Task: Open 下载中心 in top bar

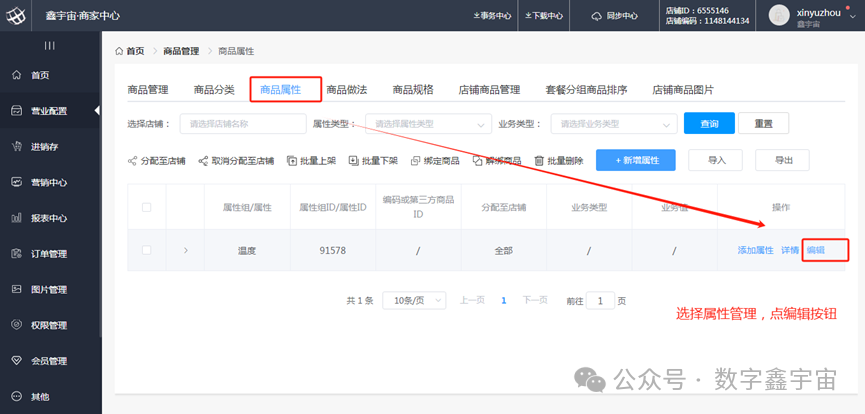Action: [544, 16]
